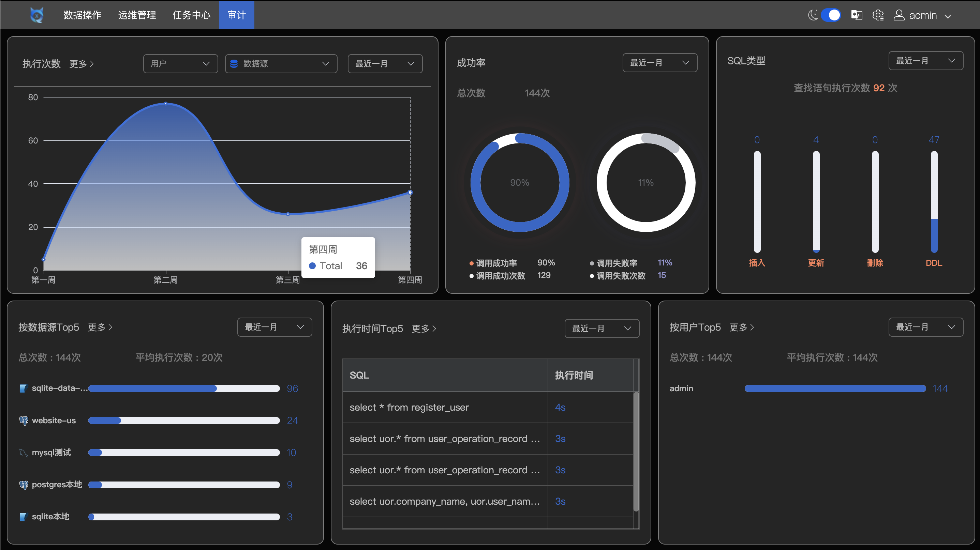
Task: Click the 执行时间 column header
Action: click(591, 375)
